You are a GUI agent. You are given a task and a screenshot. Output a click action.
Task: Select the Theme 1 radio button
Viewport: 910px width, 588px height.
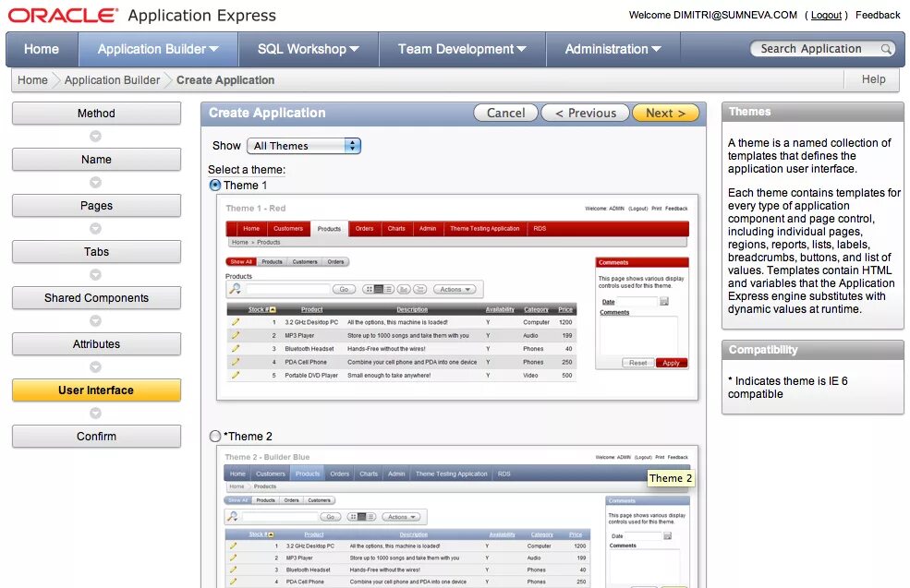[214, 185]
